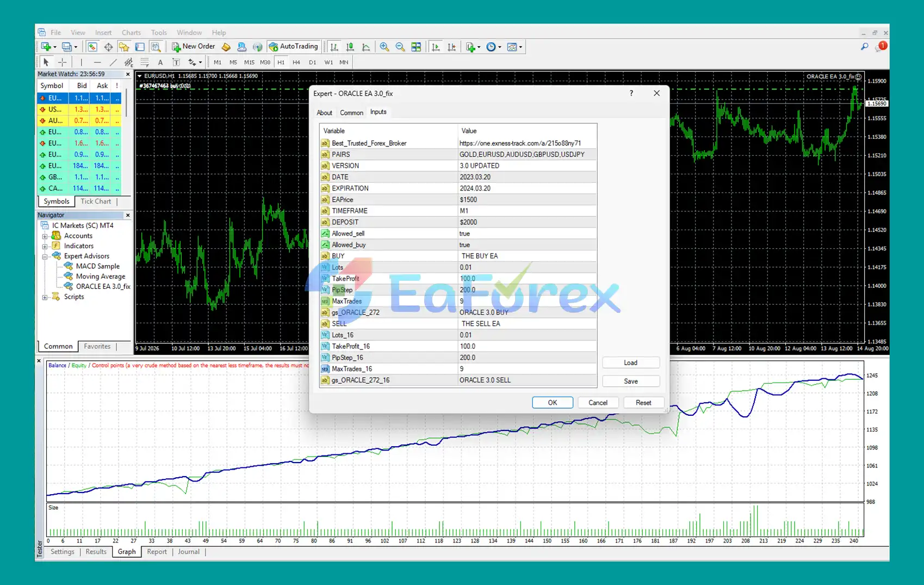
Task: Switch to the Common tab in Expert dialog
Action: (351, 113)
